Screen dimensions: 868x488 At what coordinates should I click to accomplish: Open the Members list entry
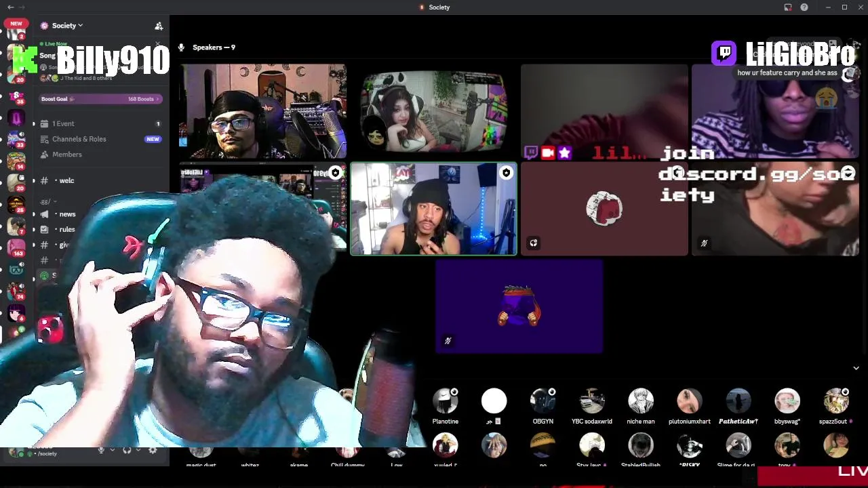click(x=100, y=155)
